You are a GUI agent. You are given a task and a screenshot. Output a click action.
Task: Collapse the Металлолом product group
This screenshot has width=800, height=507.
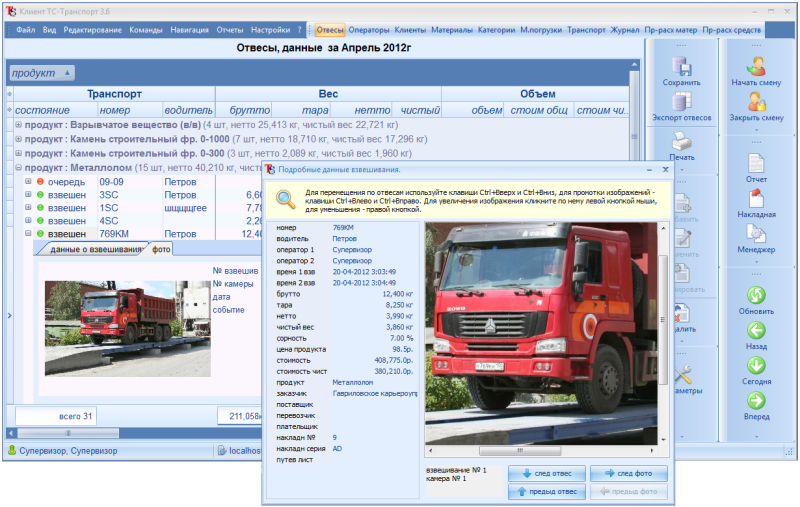18,167
